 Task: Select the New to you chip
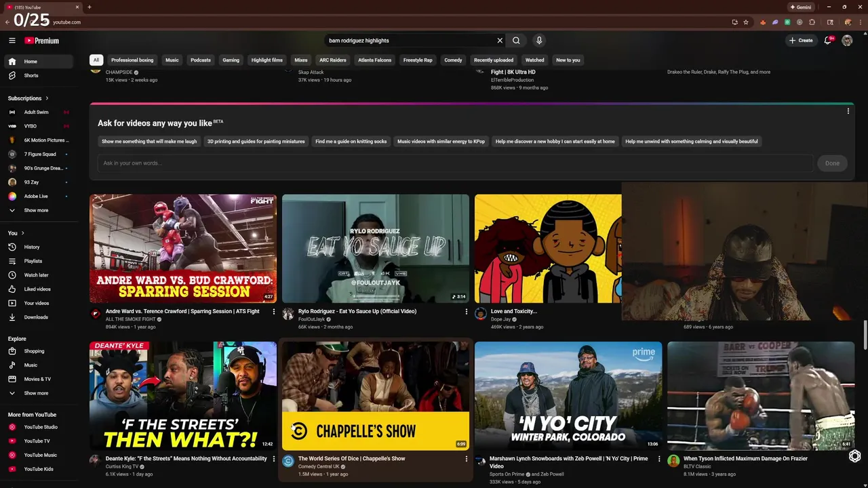tap(568, 60)
